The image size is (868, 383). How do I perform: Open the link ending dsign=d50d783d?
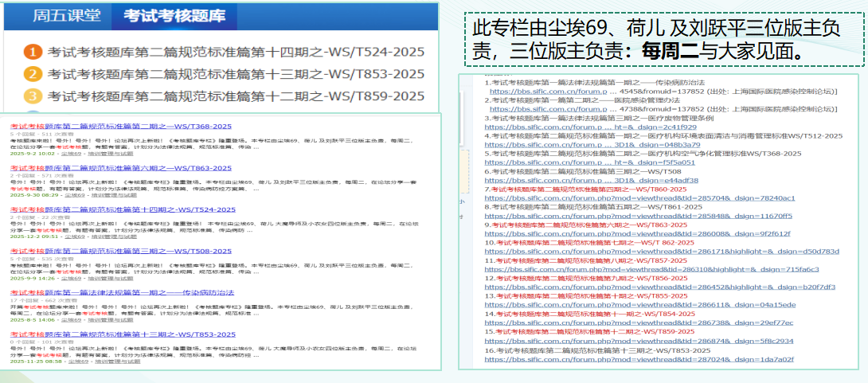(662, 252)
